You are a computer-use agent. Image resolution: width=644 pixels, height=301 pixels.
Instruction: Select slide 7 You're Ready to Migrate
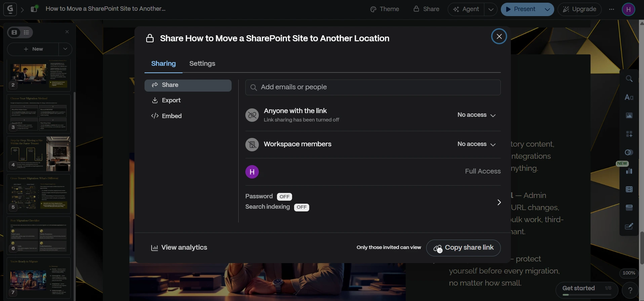(x=39, y=278)
